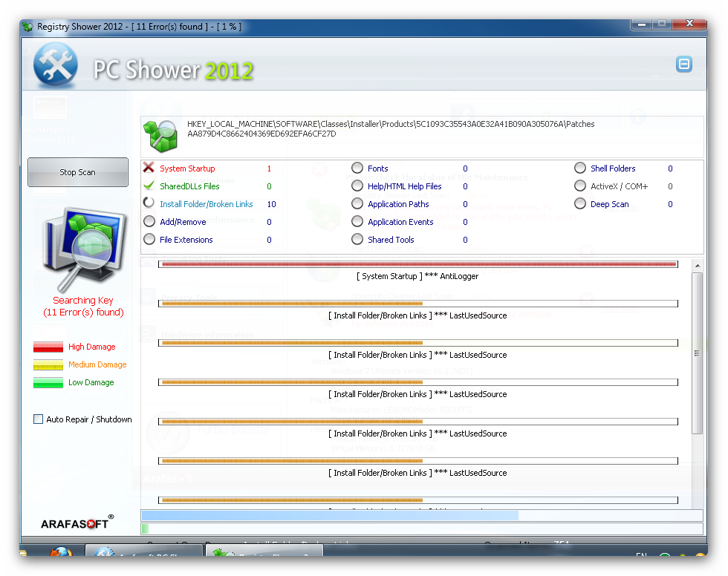Click the first LastUsedSource result entry
Image resolution: width=728 pixels, height=576 pixels.
[417, 315]
